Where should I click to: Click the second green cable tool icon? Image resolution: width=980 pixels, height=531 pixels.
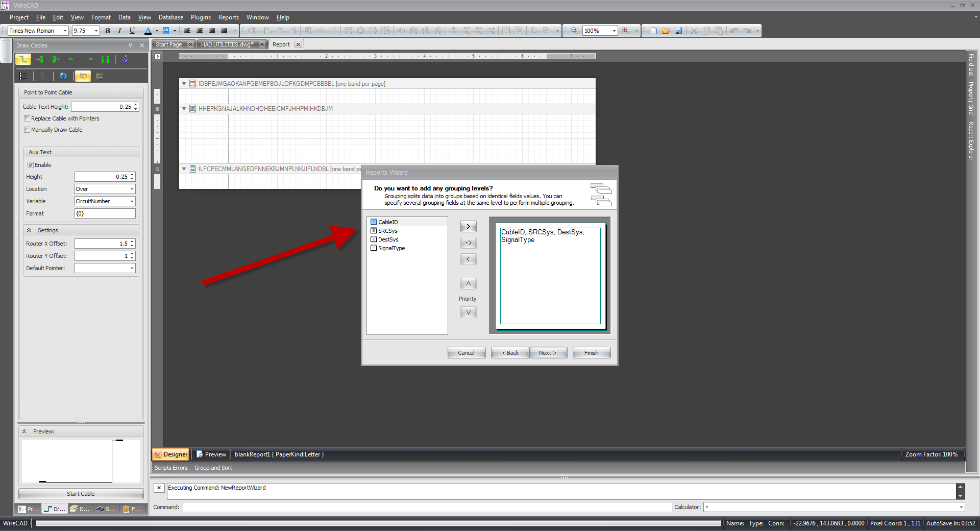tap(40, 59)
